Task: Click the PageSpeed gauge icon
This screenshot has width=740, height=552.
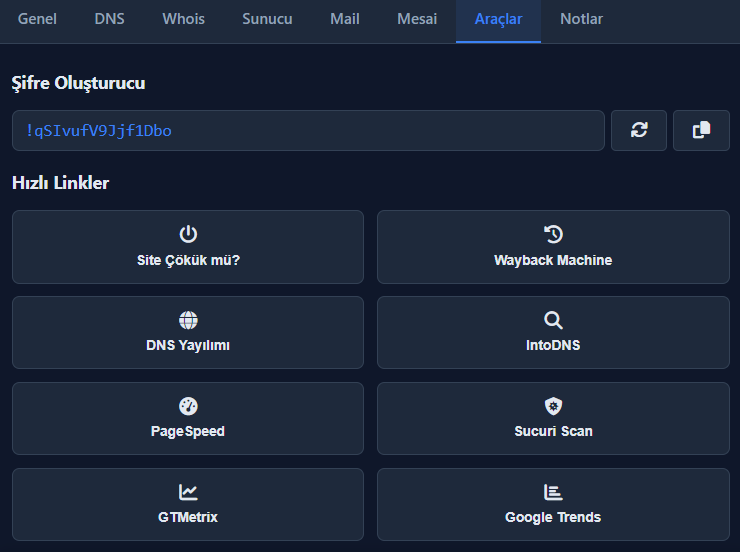Action: [188, 406]
